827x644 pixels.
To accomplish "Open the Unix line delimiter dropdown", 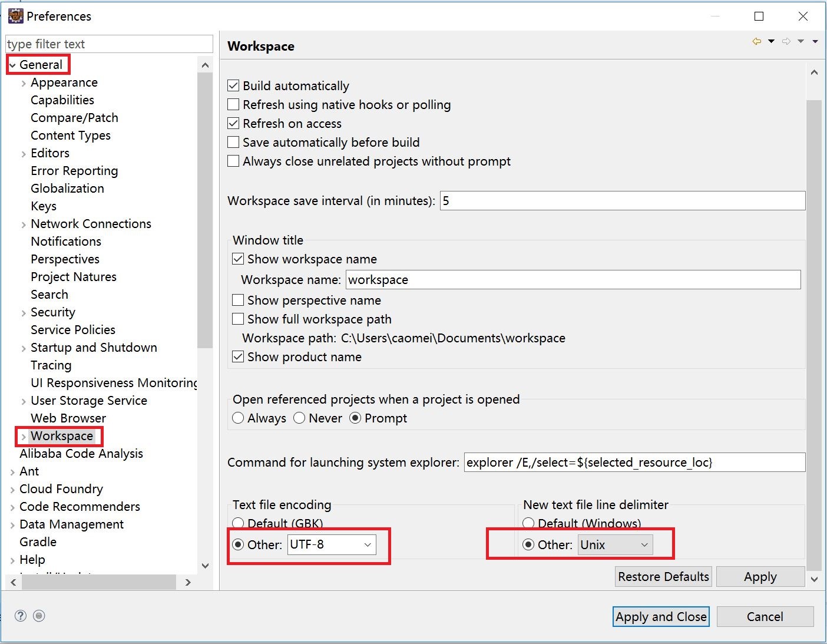I will (x=644, y=545).
